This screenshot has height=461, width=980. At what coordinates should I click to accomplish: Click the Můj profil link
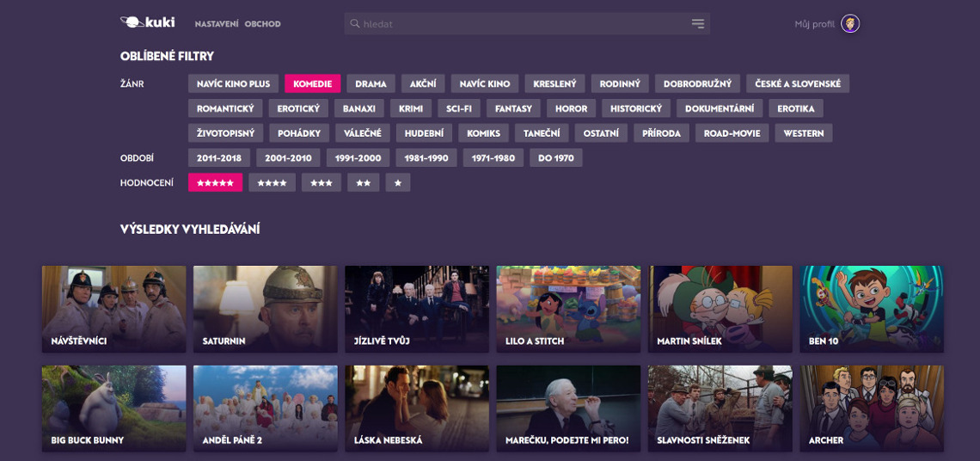pyautogui.click(x=814, y=24)
